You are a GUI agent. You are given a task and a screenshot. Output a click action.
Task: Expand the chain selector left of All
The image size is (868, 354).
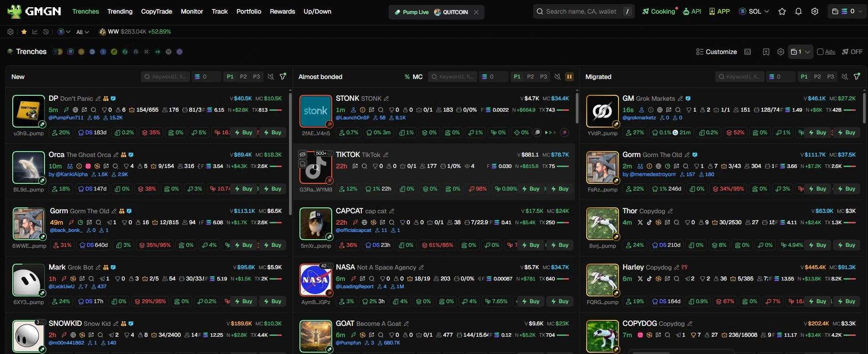64,32
